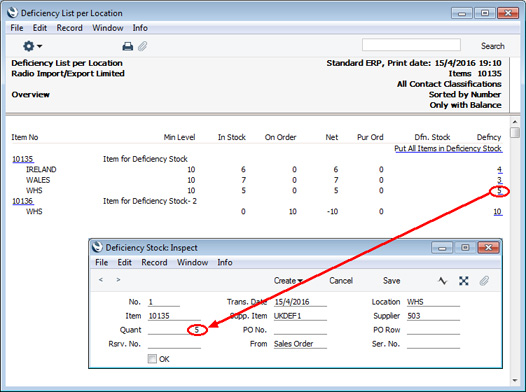Click Put All Items in Deficiency Stock link

coord(448,149)
